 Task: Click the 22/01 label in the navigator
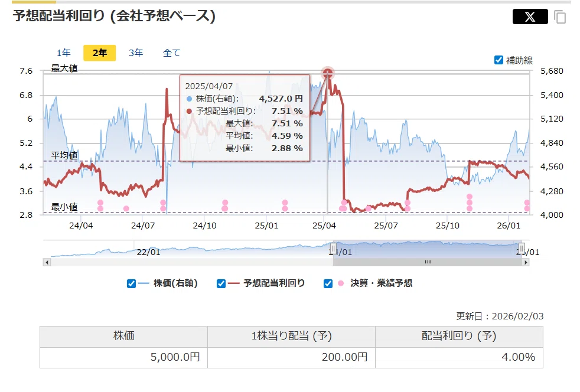coord(148,252)
